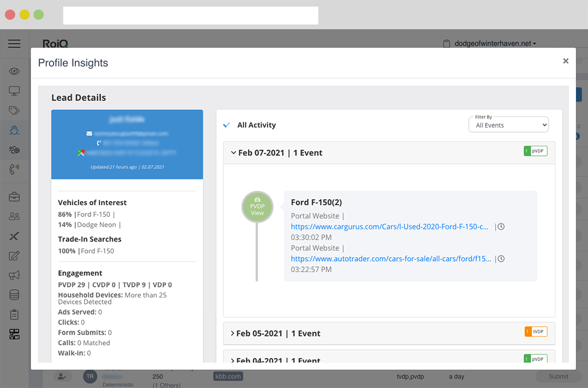Click the eye icon in sidebar
The width and height of the screenshot is (588, 388).
tap(14, 71)
